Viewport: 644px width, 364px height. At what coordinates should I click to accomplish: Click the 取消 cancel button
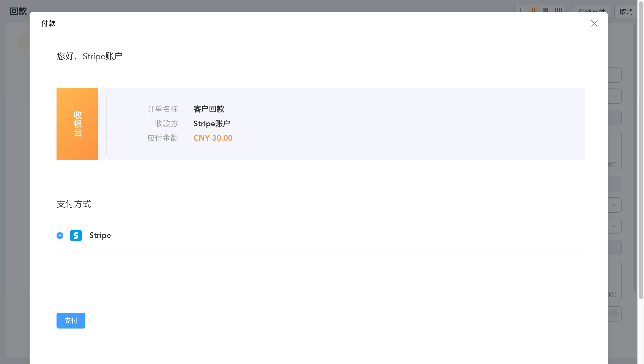click(x=626, y=12)
